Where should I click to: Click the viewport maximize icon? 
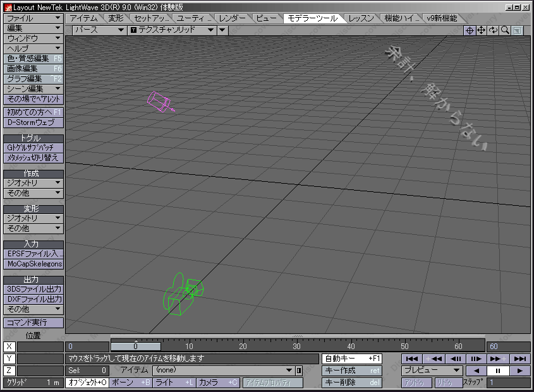tap(518, 30)
